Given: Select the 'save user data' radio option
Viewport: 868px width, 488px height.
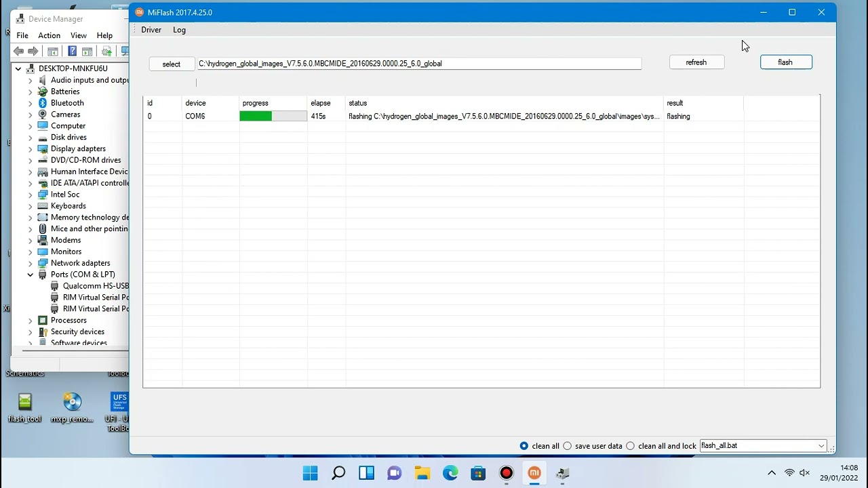Looking at the screenshot, I should [x=568, y=446].
